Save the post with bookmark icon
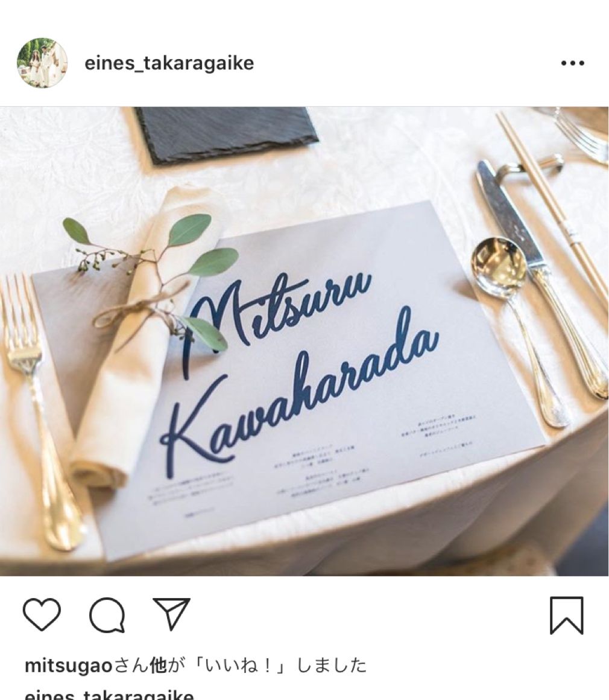Viewport: 609px width, 700px height. [567, 615]
